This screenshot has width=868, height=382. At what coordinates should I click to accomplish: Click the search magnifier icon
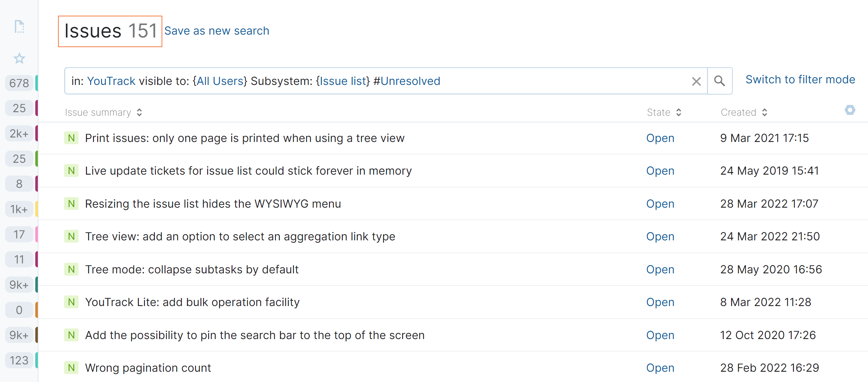(x=720, y=81)
